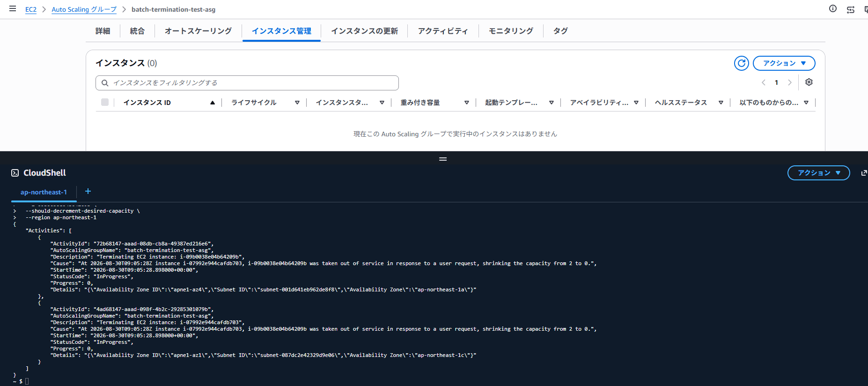Open the instances アクション dropdown
The height and width of the screenshot is (386, 868).
784,63
